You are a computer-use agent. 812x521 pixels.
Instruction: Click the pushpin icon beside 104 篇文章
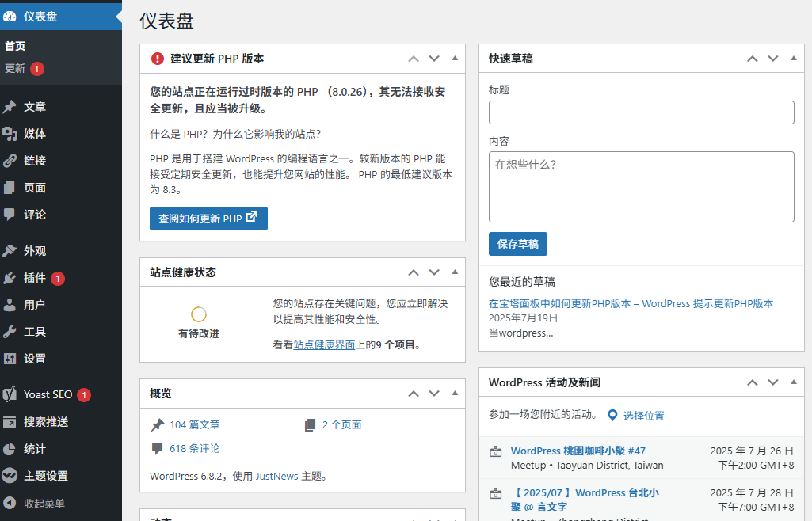[x=158, y=424]
